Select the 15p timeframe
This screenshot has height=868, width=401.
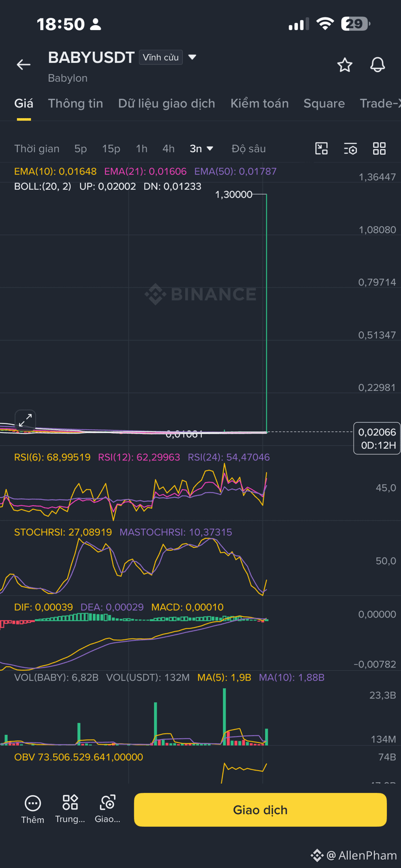(111, 149)
